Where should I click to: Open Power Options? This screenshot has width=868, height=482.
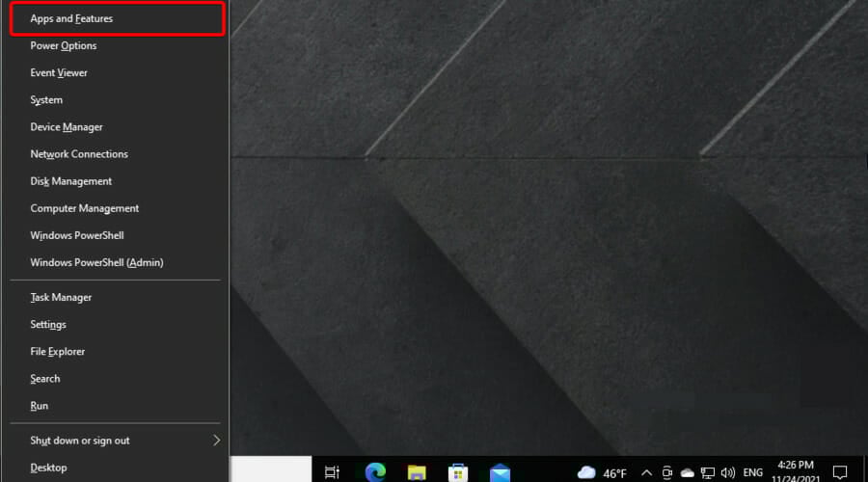pyautogui.click(x=117, y=46)
